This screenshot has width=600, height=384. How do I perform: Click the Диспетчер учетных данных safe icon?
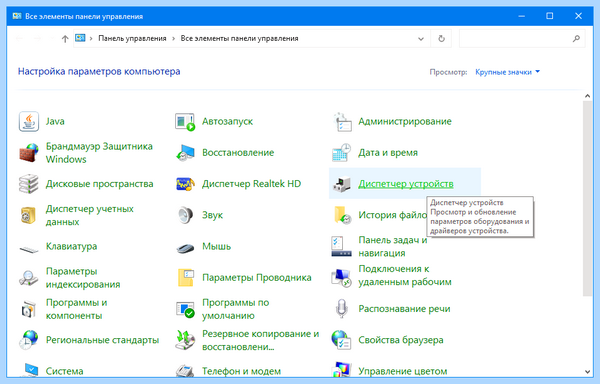pos(29,215)
